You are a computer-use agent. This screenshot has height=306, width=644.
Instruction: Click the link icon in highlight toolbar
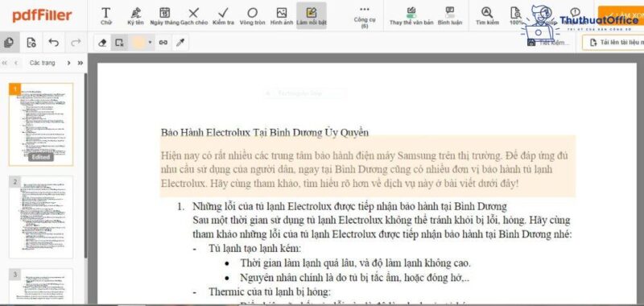[x=163, y=43]
